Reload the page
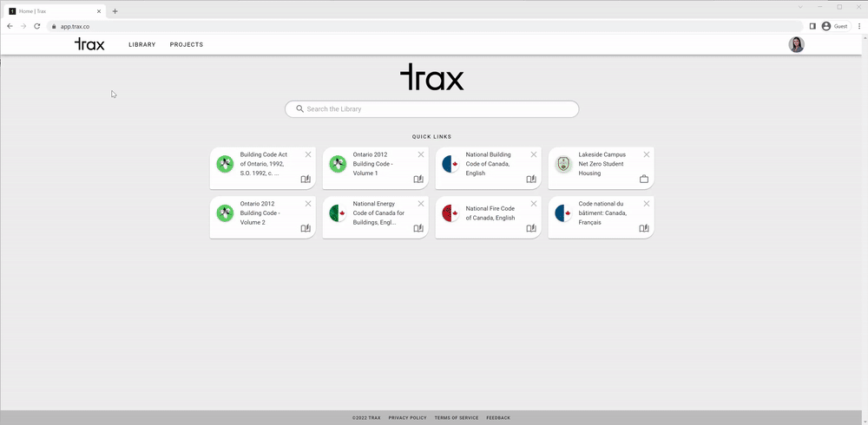This screenshot has height=425, width=868. (x=37, y=26)
